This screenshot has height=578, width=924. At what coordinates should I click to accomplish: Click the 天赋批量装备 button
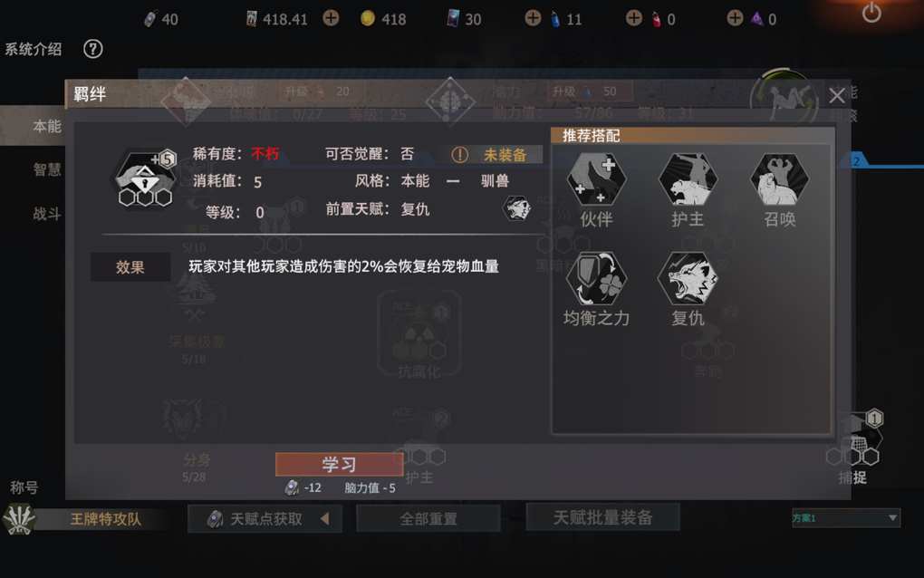click(x=602, y=517)
